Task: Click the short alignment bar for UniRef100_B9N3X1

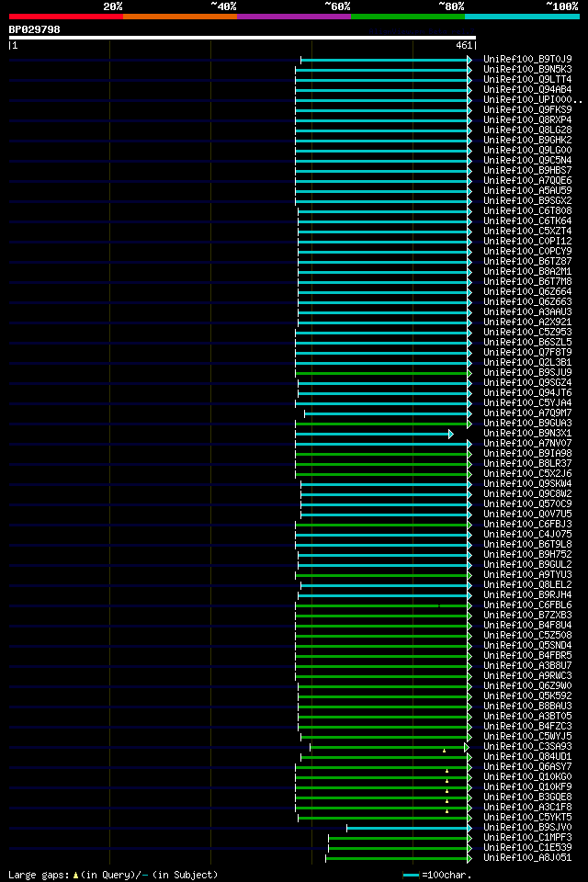Action: (372, 434)
